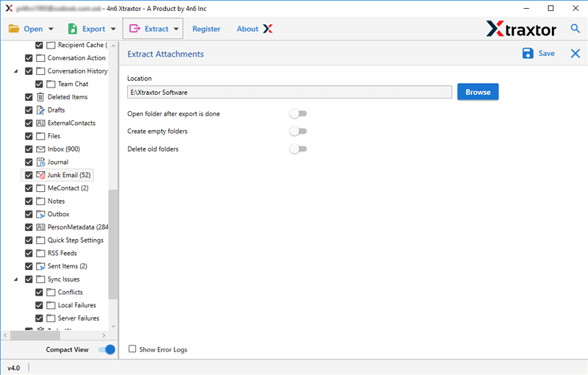Uncheck the Deleted Items checkbox
Image resolution: width=588 pixels, height=375 pixels.
click(x=29, y=97)
